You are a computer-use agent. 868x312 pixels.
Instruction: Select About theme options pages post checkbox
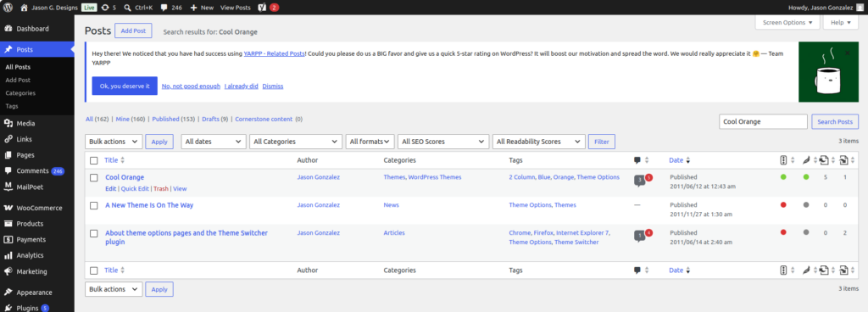[93, 233]
